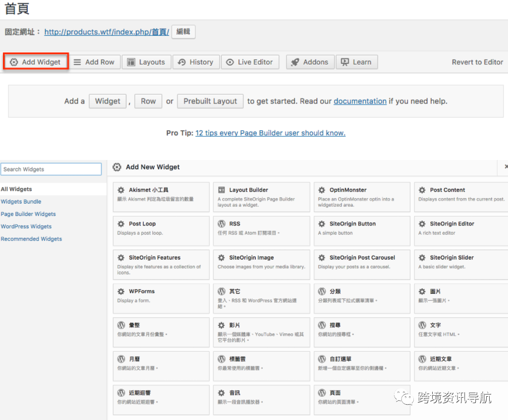Click the 影片 gear icon
508x420 pixels.
221,325
